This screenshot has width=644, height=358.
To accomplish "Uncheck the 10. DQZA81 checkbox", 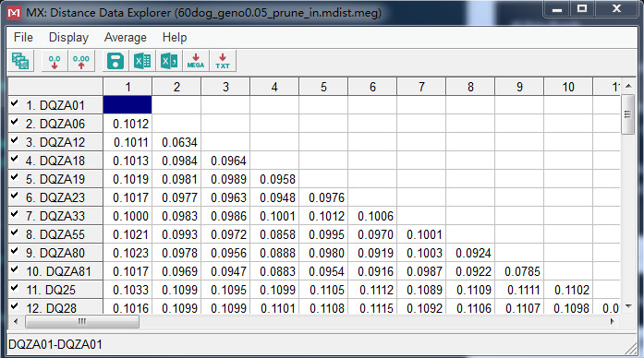I will (15, 269).
